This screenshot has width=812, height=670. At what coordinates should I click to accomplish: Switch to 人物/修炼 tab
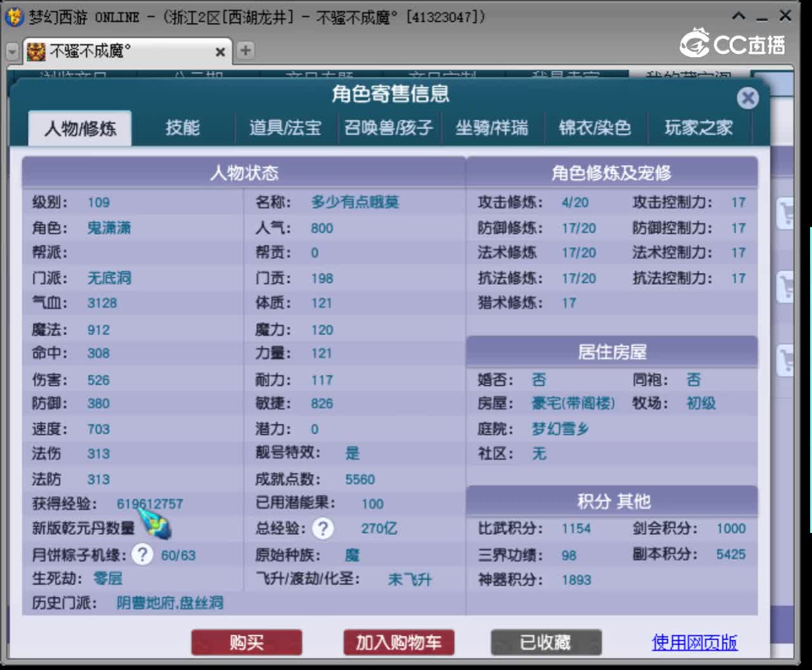81,128
